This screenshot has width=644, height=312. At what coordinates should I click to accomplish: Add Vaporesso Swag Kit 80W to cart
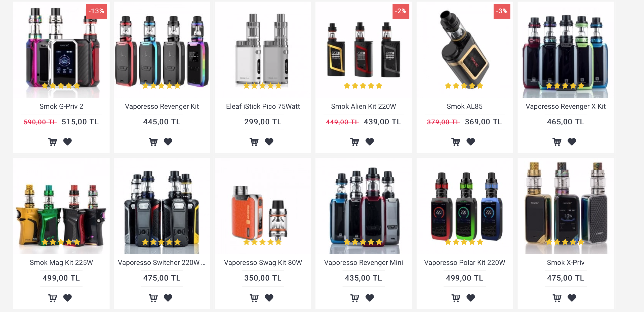click(254, 298)
